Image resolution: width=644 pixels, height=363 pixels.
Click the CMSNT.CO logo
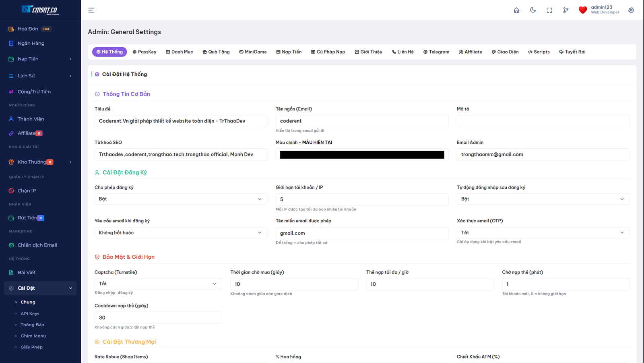tap(40, 10)
